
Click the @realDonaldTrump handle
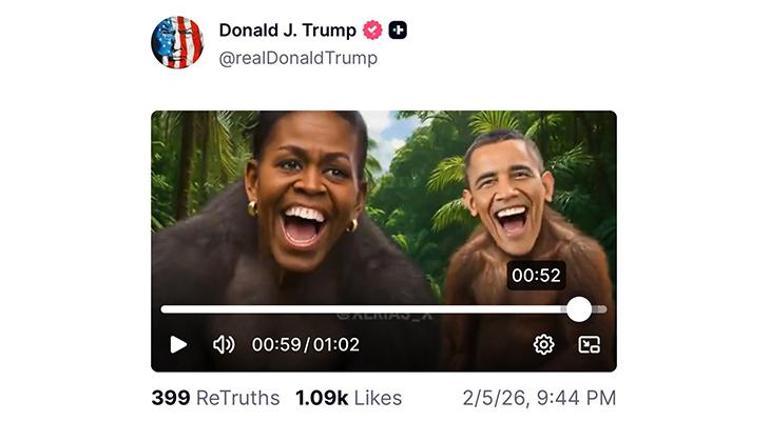(x=298, y=58)
